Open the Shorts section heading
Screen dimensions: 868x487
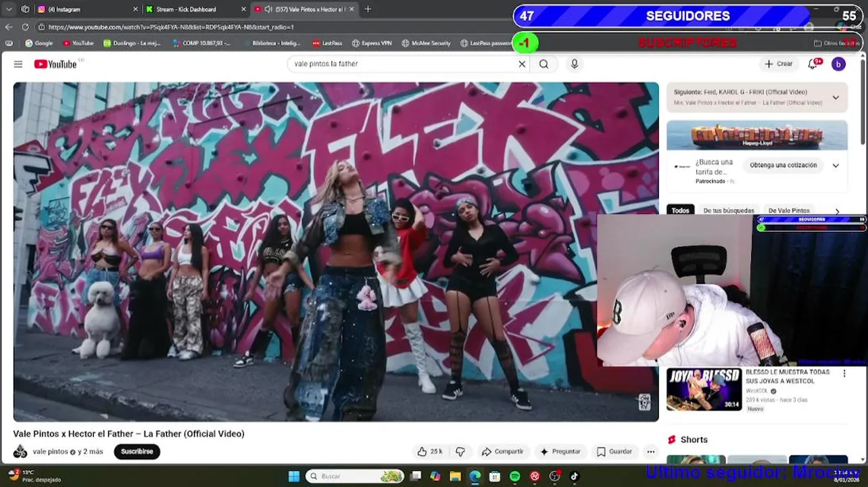694,440
